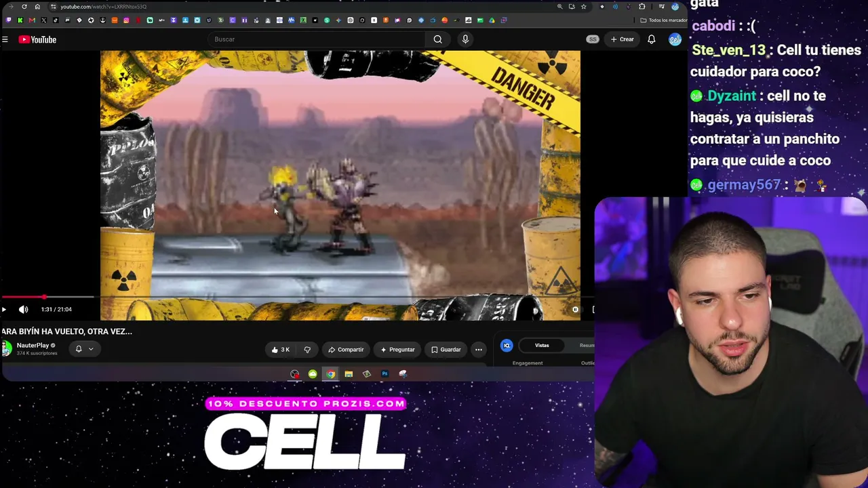The height and width of the screenshot is (488, 868).
Task: Click the 1:31 / 21:04 time display
Action: tap(56, 310)
